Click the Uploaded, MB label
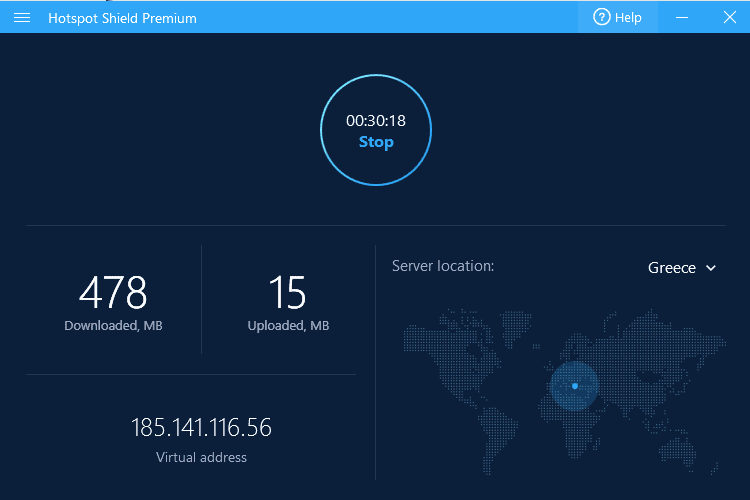750x500 pixels. tap(288, 326)
